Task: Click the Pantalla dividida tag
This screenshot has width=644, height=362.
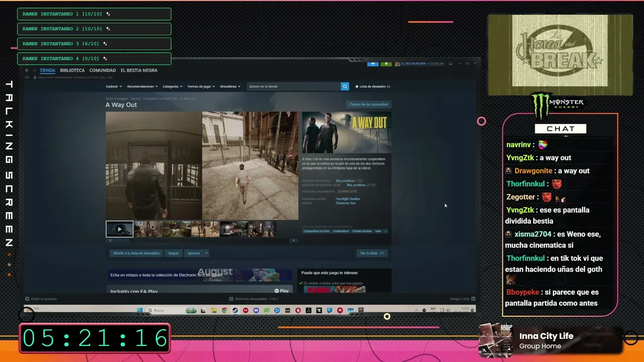Action: [362, 231]
